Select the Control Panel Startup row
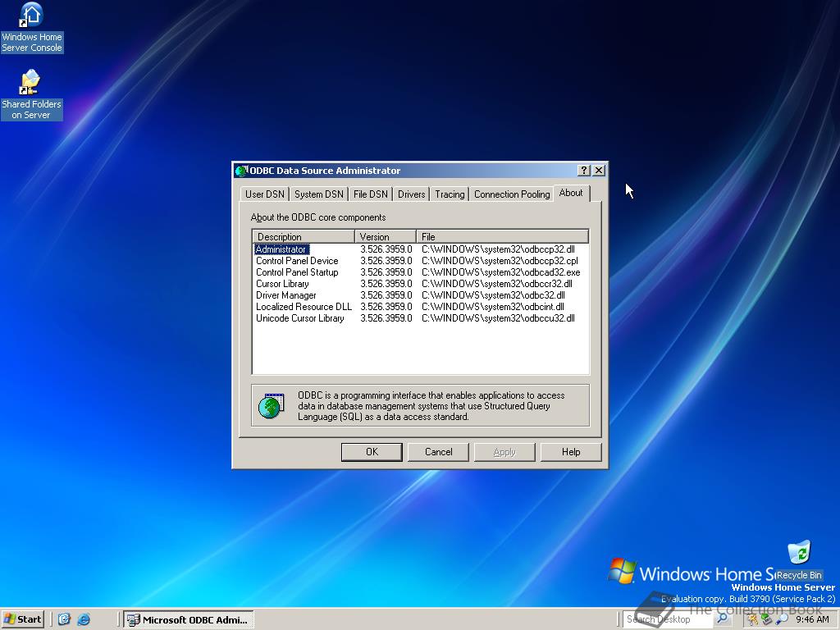Screen dimensions: 840x630 point(421,272)
